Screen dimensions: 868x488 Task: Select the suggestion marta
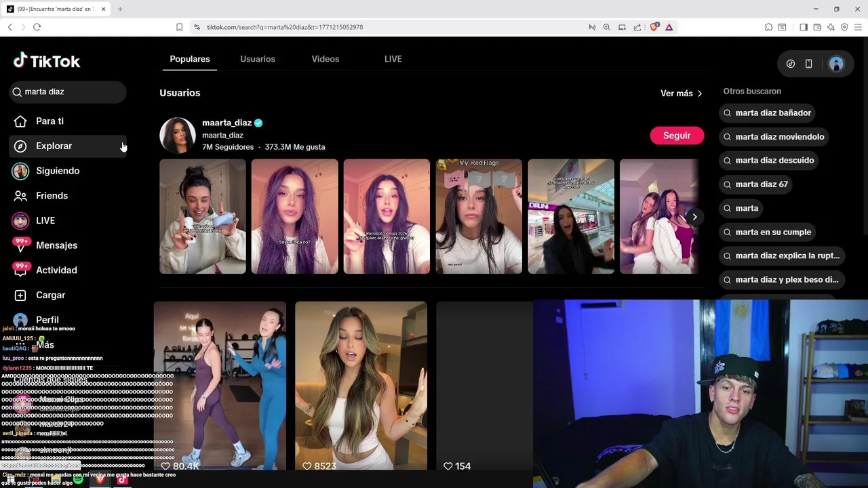(741, 208)
